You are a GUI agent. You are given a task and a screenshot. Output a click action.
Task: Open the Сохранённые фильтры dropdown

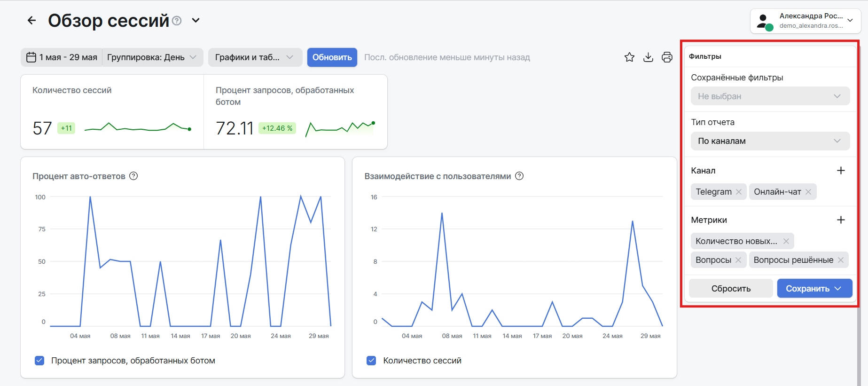pyautogui.click(x=770, y=96)
